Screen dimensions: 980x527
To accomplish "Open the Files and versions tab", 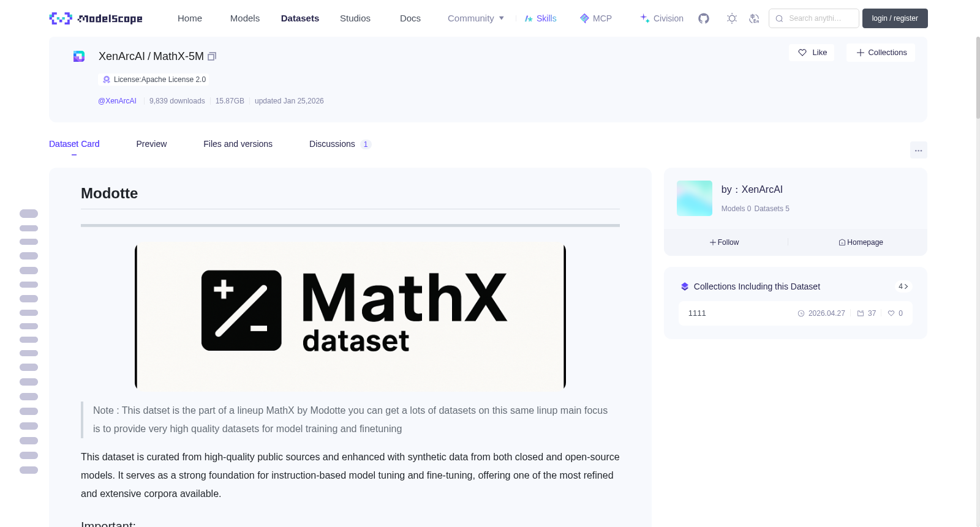I will pyautogui.click(x=238, y=144).
